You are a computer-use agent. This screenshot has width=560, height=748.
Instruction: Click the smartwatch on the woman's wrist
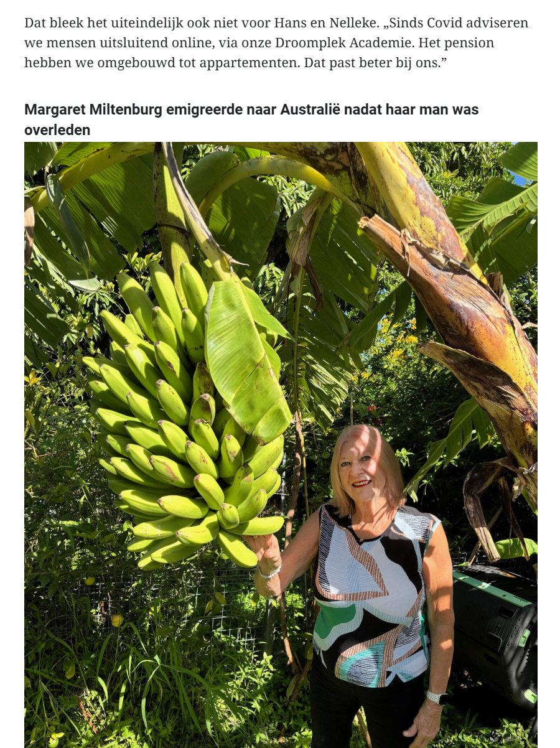click(x=437, y=698)
